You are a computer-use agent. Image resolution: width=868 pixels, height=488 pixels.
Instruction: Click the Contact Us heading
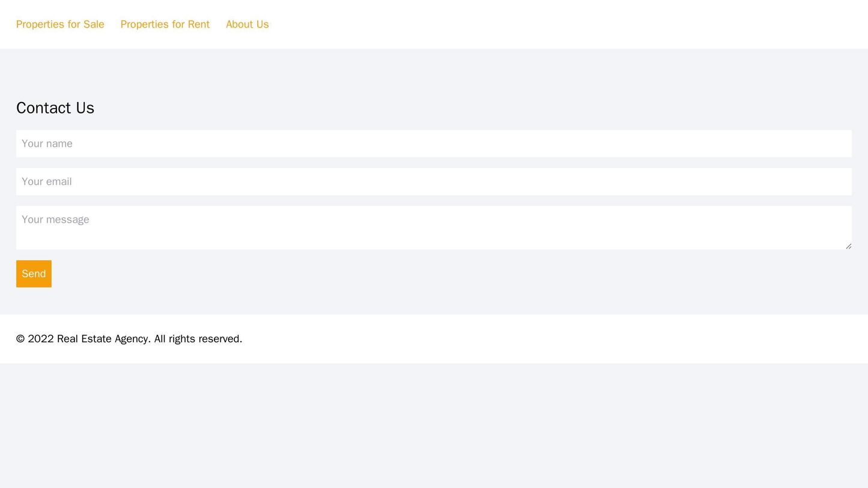click(55, 108)
